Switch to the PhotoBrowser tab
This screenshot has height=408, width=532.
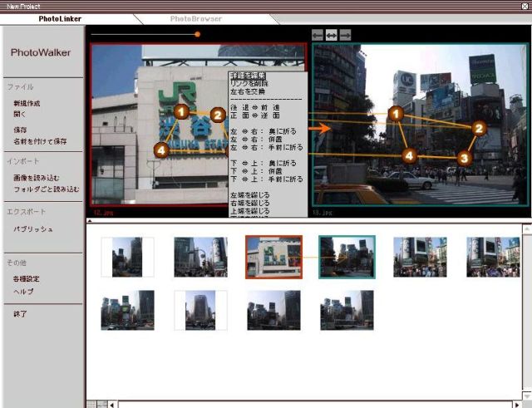[x=195, y=17]
